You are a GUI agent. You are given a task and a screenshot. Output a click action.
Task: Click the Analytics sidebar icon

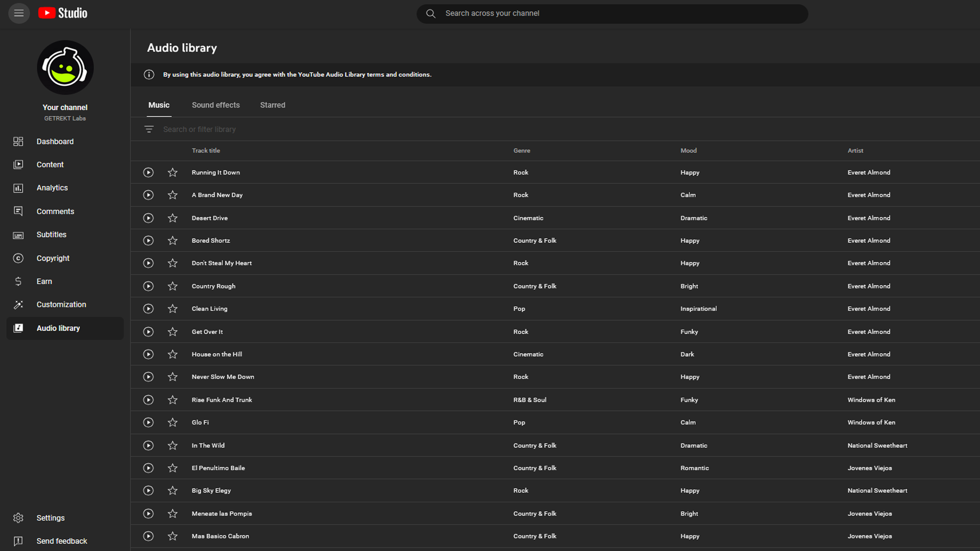click(18, 188)
